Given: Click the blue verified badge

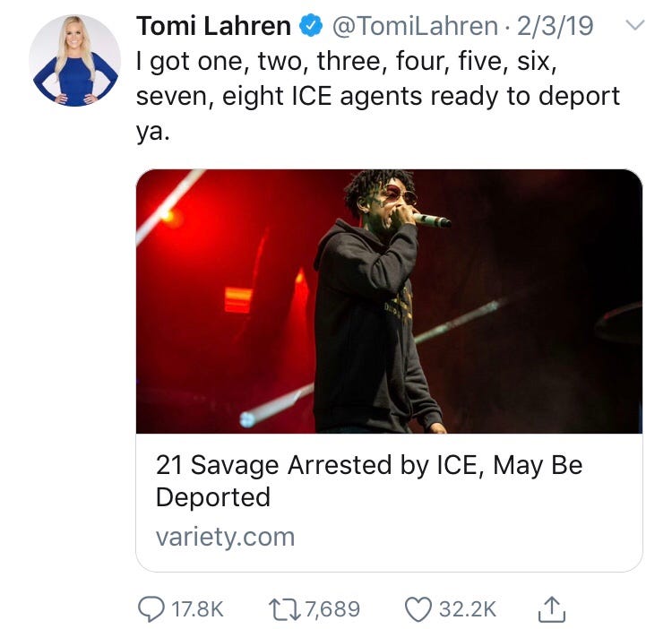Looking at the screenshot, I should [311, 28].
